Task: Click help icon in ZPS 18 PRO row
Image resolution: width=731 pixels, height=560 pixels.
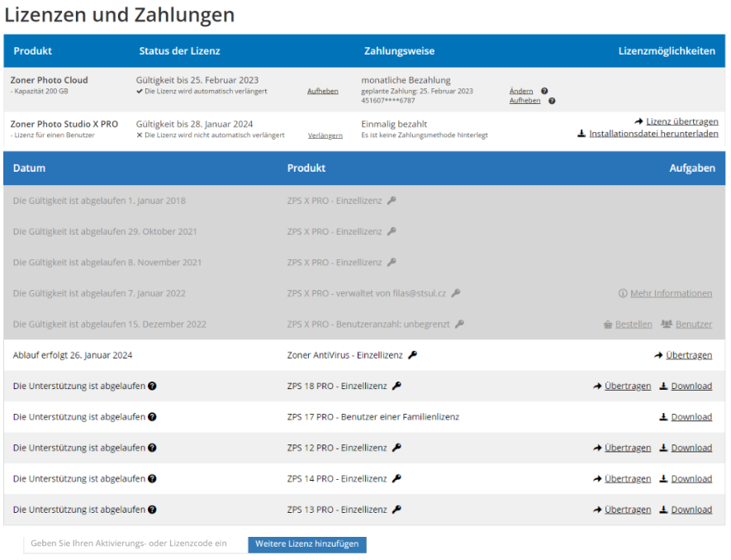Action: coord(153,386)
